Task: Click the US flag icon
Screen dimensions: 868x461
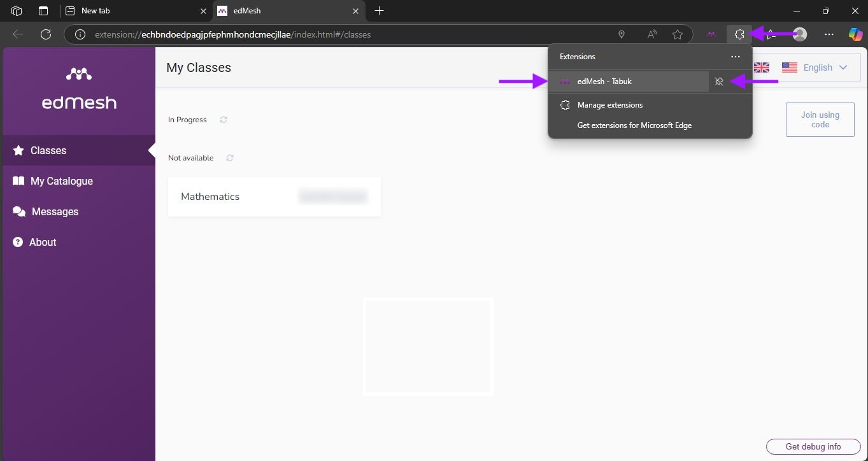Action: (x=790, y=67)
